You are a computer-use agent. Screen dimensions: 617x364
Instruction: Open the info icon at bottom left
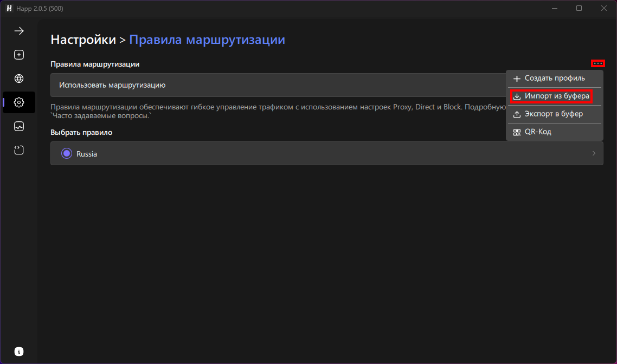[18, 352]
